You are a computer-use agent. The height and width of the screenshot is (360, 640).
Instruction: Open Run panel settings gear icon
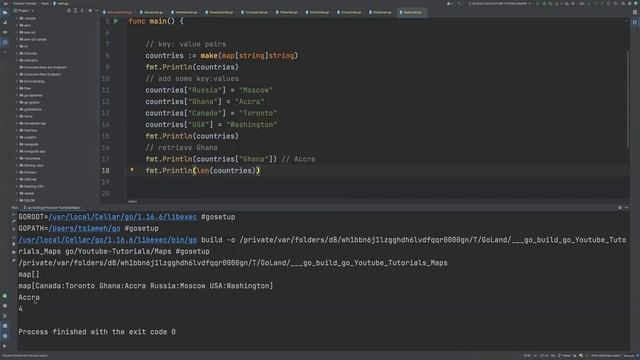tap(620, 207)
